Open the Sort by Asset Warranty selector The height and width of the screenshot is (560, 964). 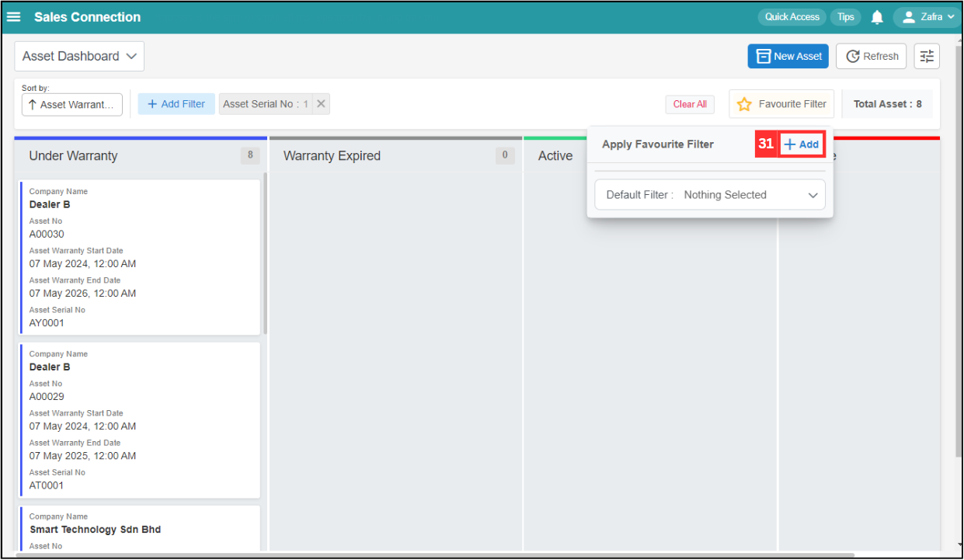[72, 104]
